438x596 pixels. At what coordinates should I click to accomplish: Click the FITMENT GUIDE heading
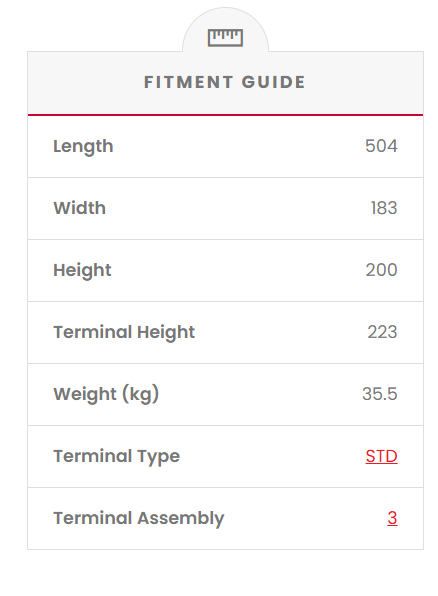click(x=225, y=82)
